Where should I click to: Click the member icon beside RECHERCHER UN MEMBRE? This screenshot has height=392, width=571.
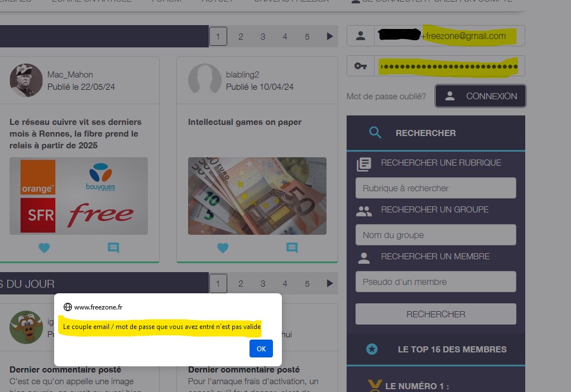pos(364,258)
